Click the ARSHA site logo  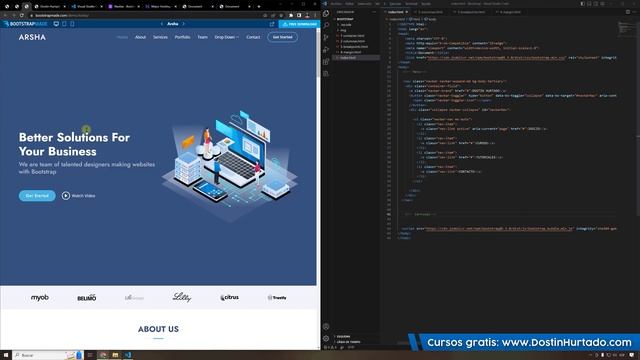(32, 37)
